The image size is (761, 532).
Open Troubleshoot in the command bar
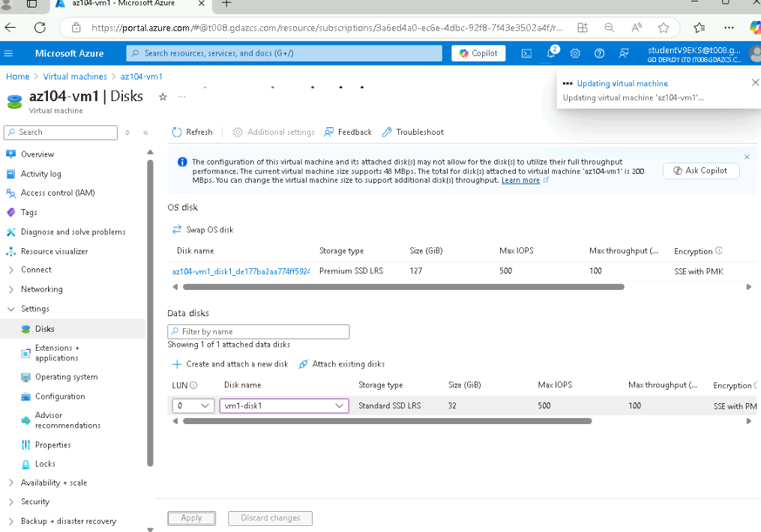click(412, 132)
